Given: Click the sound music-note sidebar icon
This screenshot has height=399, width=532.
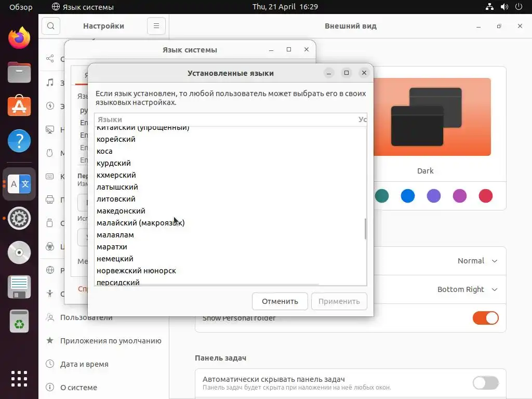Looking at the screenshot, I should tap(50, 83).
